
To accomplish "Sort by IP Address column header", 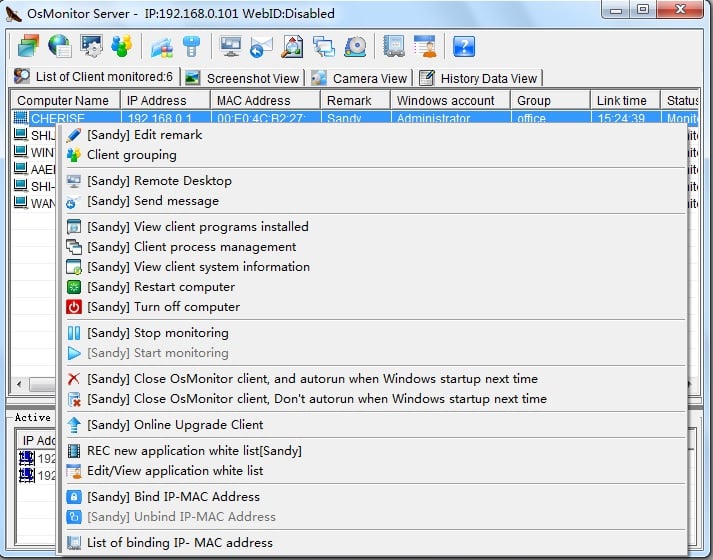I will pos(165,100).
